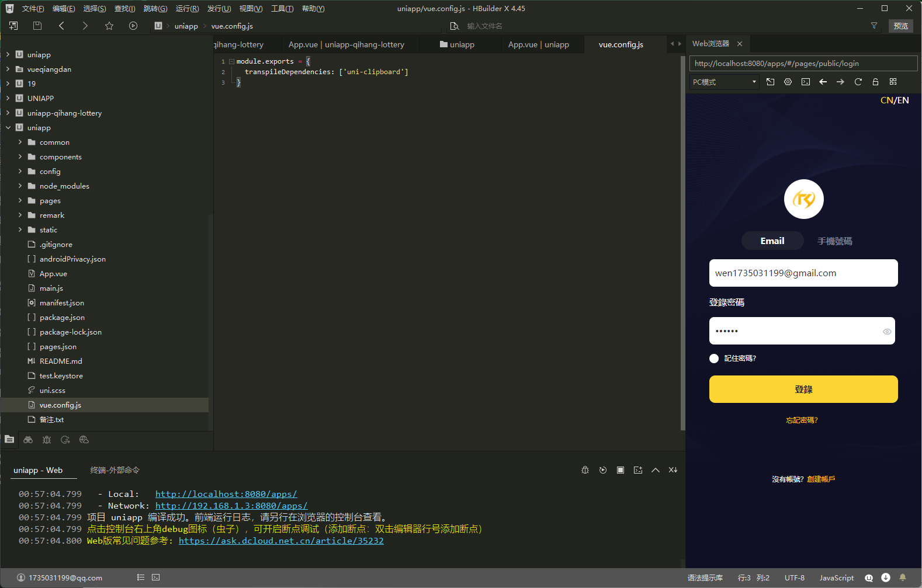Open the localhost:8080/apps link in console
922x588 pixels.
pyautogui.click(x=226, y=494)
